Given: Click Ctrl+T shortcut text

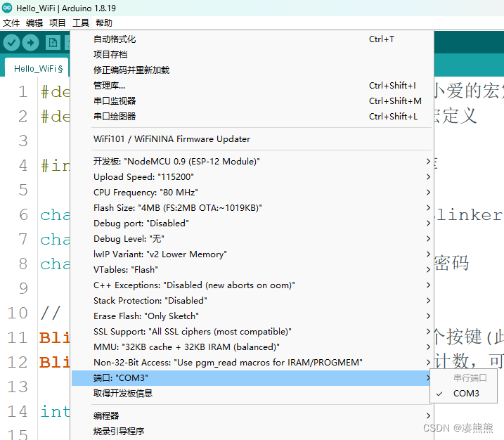Looking at the screenshot, I should coord(382,39).
